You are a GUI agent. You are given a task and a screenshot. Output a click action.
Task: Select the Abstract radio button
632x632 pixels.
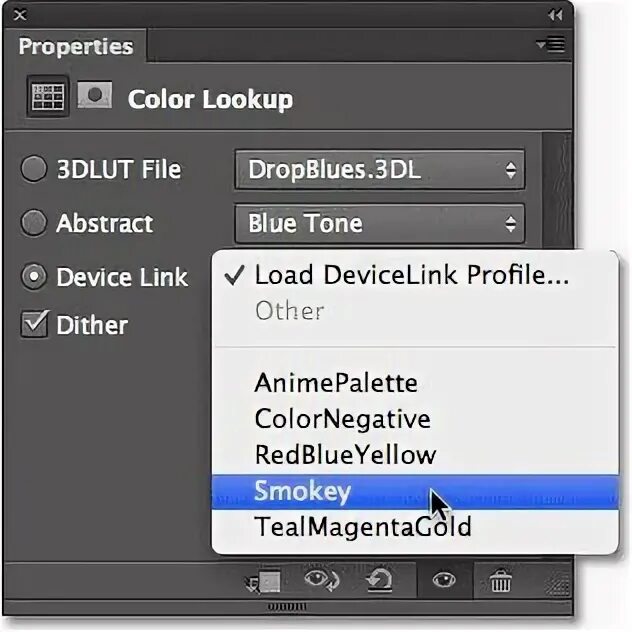34,223
